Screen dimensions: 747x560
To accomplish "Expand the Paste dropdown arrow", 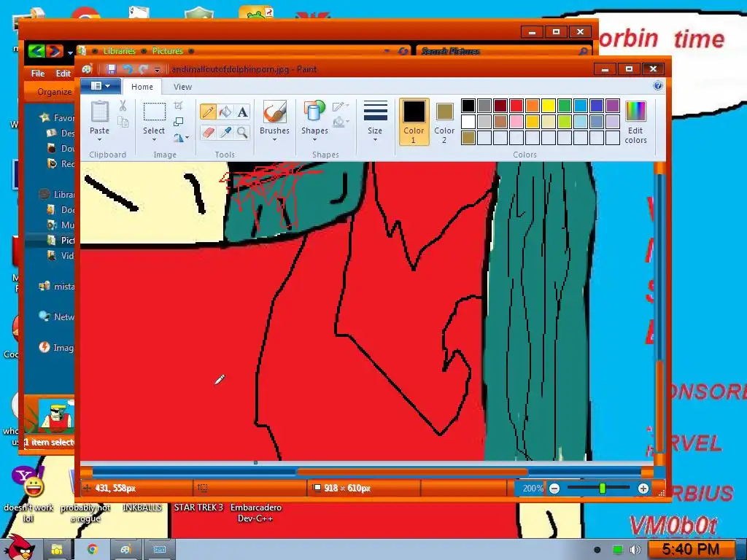I will pyautogui.click(x=99, y=139).
